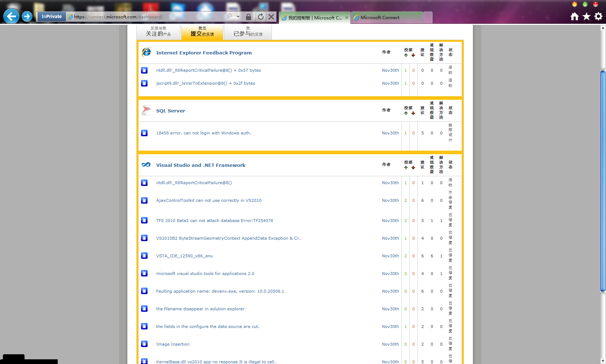Open ntdll.dll!_RtlReportCriticalFailure@8() + 0x57 bytes feedback
The height and width of the screenshot is (364, 606).
[x=208, y=70]
